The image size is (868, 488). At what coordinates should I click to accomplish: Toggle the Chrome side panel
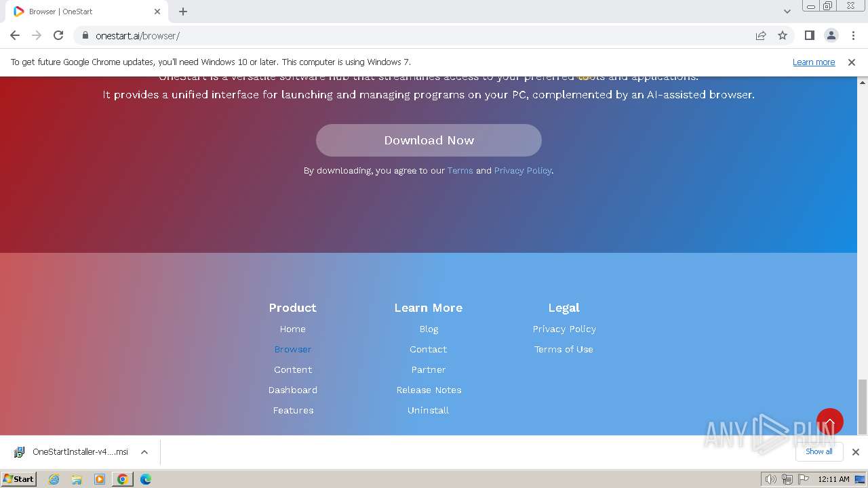click(x=809, y=35)
